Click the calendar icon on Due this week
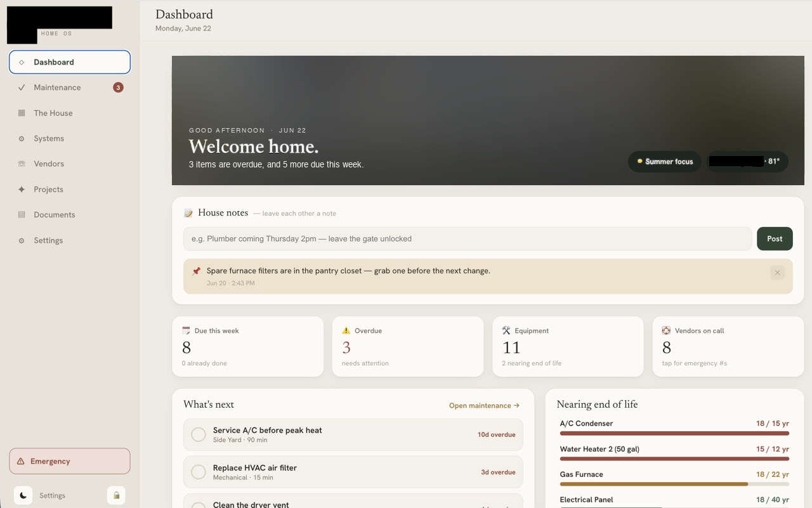The width and height of the screenshot is (812, 508). [x=186, y=330]
